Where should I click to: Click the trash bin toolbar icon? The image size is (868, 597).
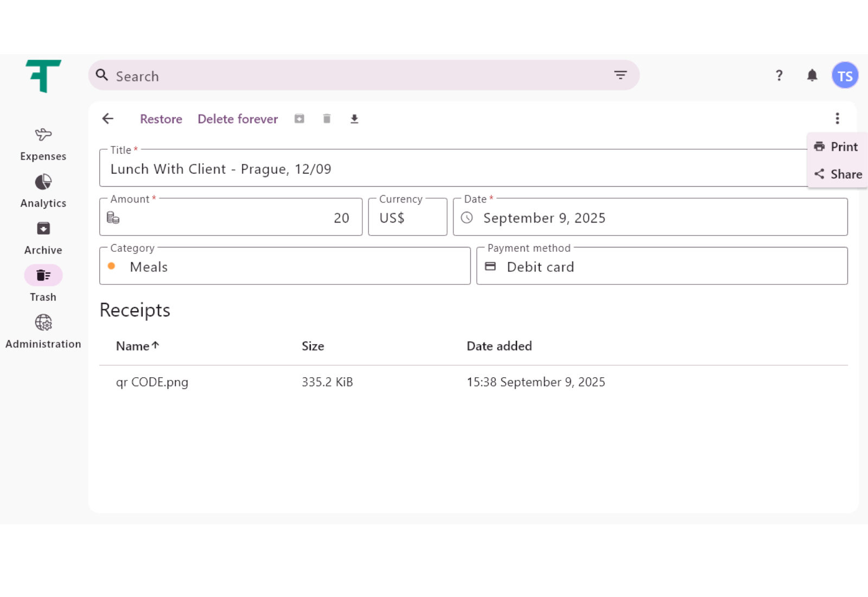click(327, 119)
